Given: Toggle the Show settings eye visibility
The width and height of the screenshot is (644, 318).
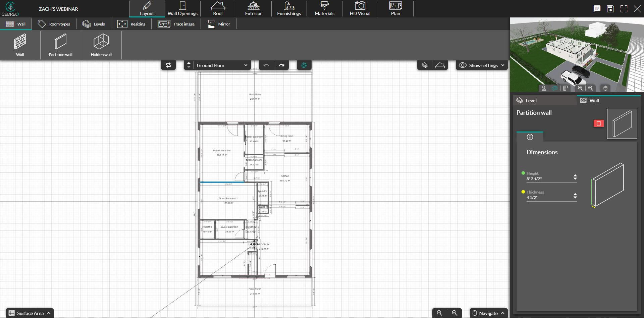Looking at the screenshot, I should click(463, 65).
